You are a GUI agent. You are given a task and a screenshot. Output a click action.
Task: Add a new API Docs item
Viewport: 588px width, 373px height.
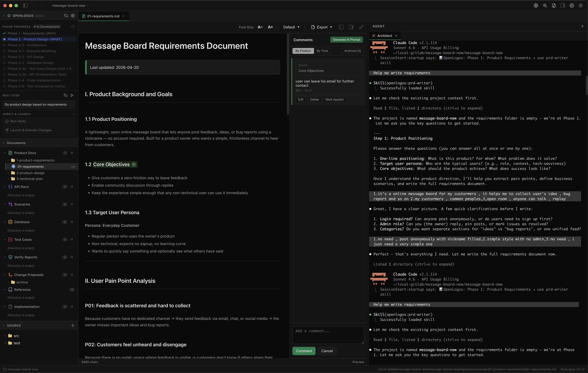tap(72, 187)
